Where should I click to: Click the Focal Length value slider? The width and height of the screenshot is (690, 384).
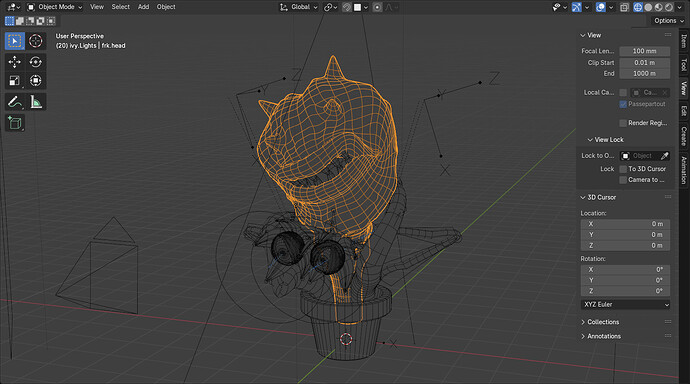coord(644,51)
